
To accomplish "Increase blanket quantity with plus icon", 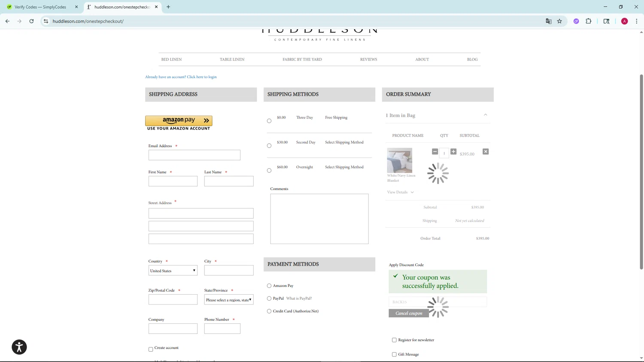I will point(453,151).
